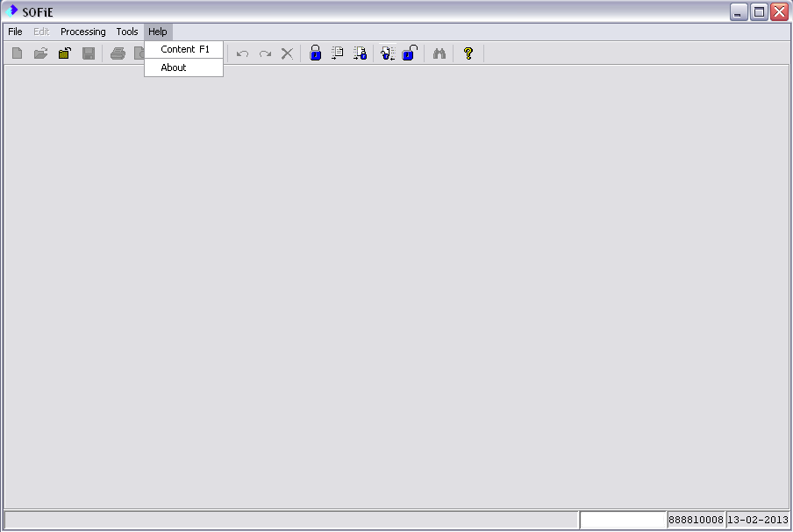Open the File menu
The width and height of the screenshot is (793, 532).
tap(15, 32)
